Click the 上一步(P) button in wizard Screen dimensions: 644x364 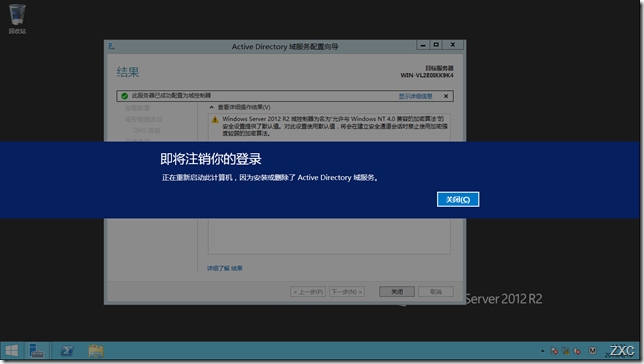308,292
